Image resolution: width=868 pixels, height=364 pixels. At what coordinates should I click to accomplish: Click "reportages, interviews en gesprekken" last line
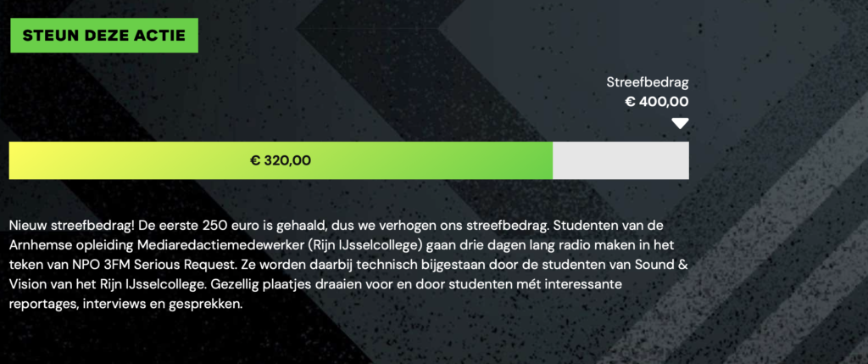pos(125,304)
